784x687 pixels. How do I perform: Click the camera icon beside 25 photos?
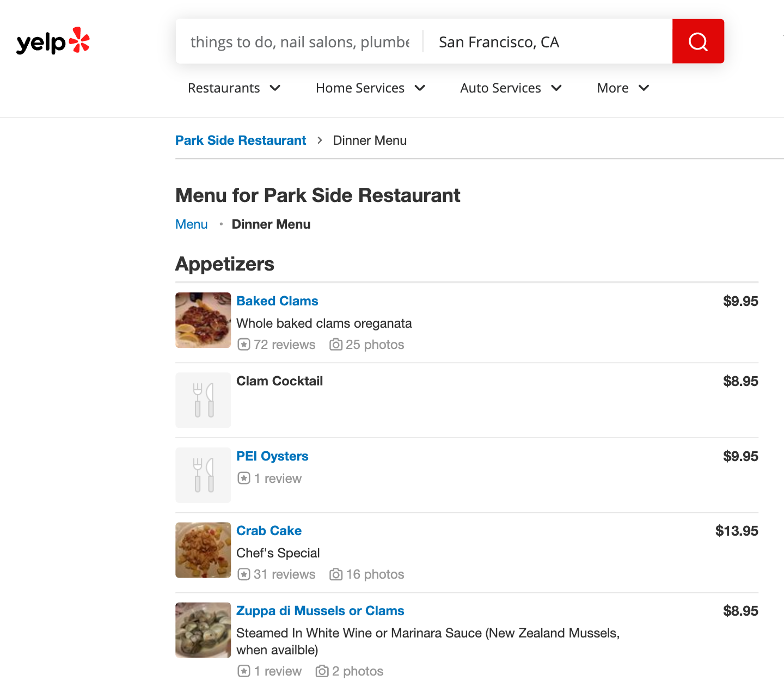[x=336, y=345]
